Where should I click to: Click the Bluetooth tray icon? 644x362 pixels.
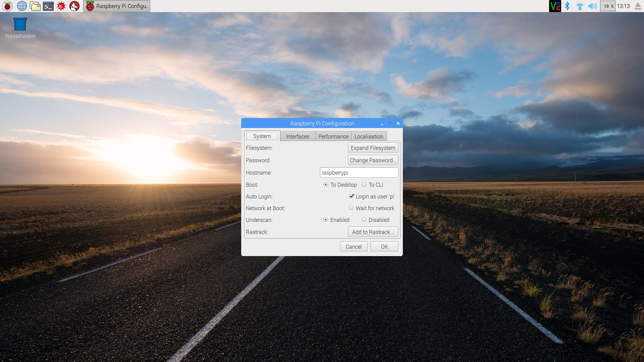point(567,6)
